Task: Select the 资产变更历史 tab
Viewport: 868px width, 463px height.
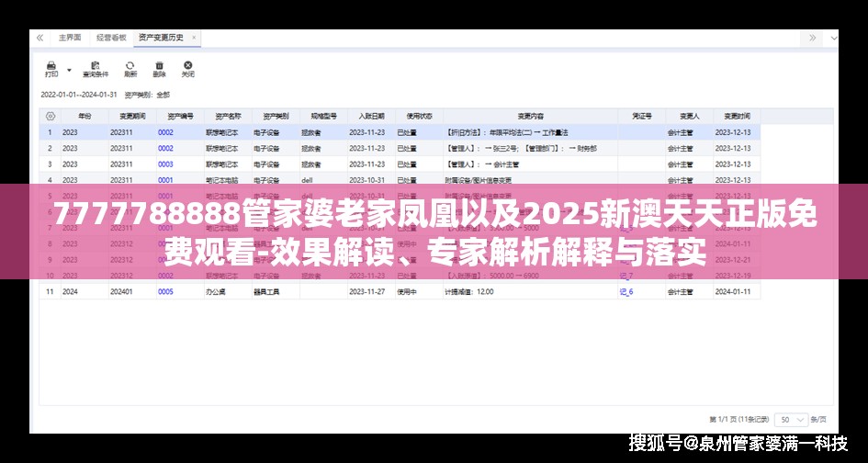Action: point(161,38)
